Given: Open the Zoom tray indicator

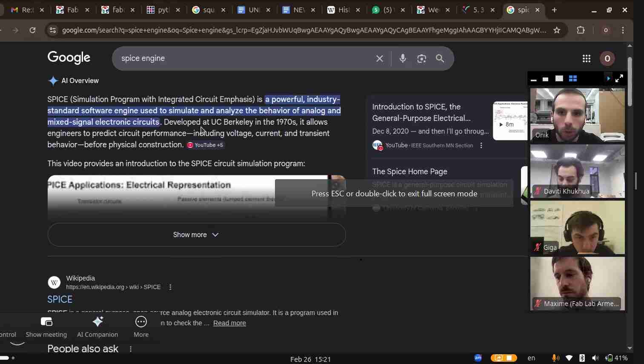Looking at the screenshot, I should click(478, 358).
